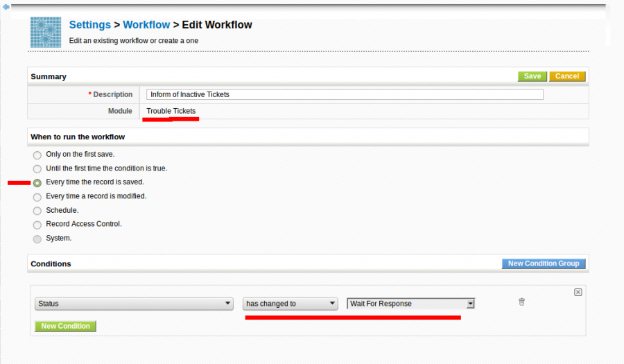Click the orange Cancel button

pos(566,76)
